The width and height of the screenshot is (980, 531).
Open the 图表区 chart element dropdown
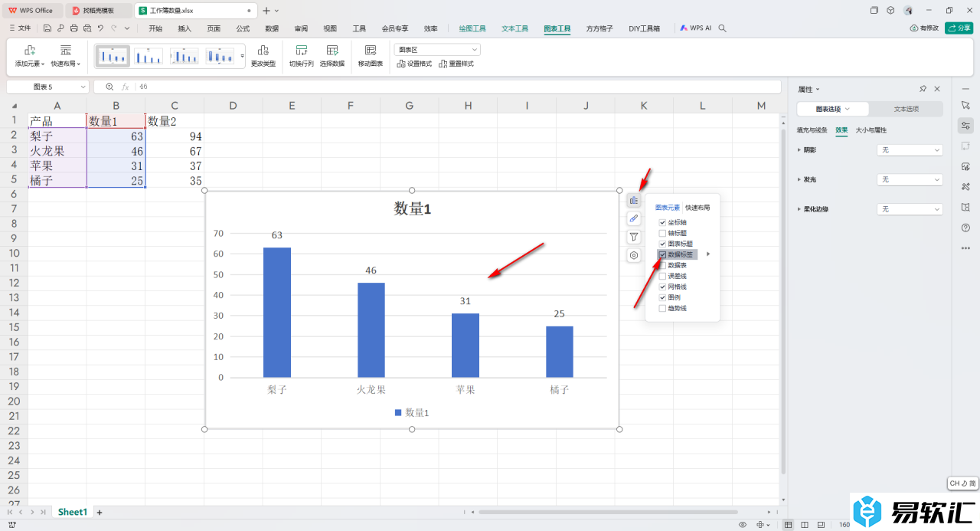437,49
